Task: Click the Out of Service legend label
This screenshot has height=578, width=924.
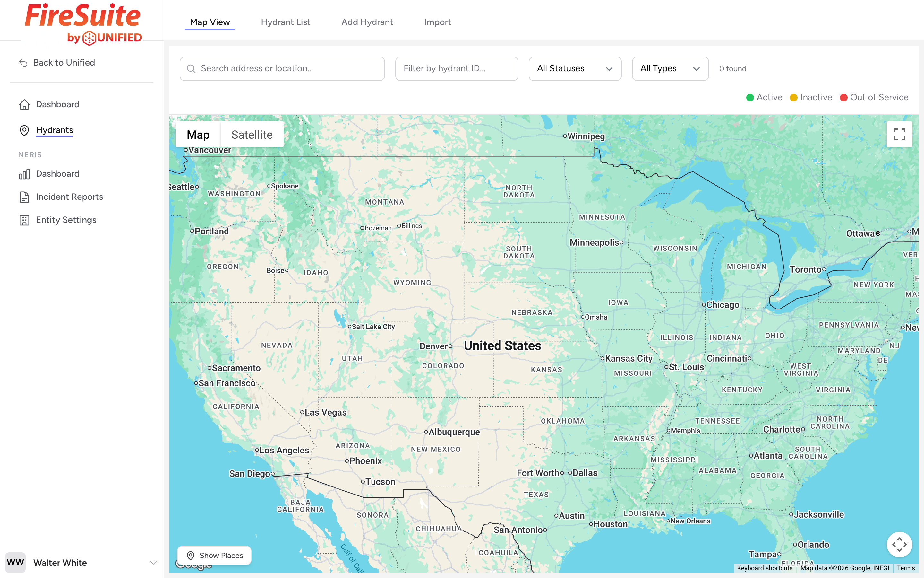Action: [x=879, y=98]
